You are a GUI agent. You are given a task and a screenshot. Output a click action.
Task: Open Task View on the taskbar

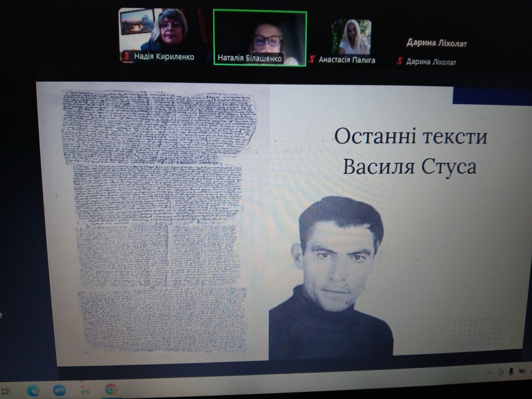point(6,391)
